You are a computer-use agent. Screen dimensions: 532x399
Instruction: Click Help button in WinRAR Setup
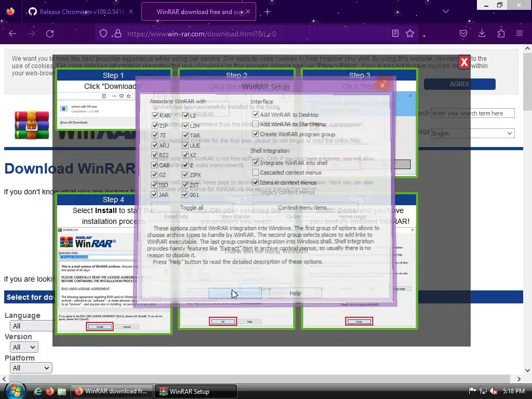click(295, 293)
